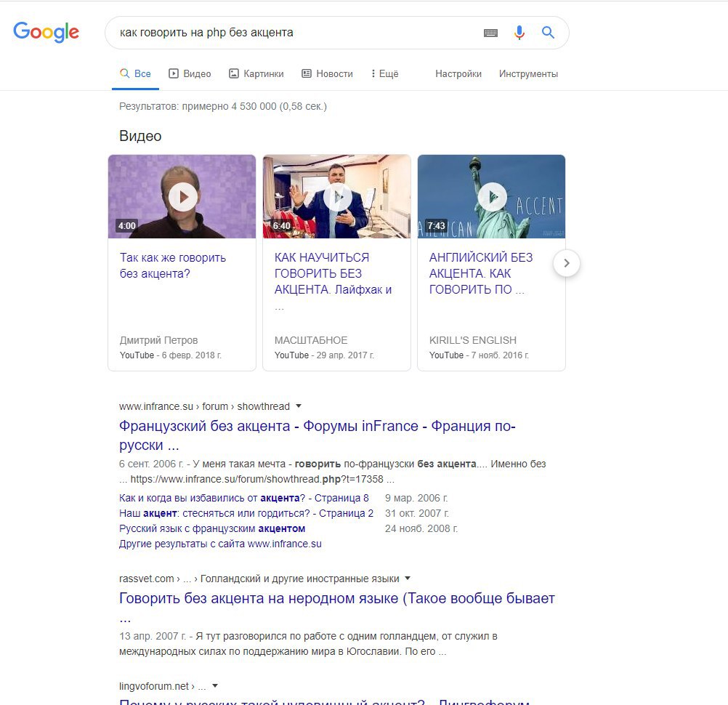Image resolution: width=728 pixels, height=705 pixels.
Task: Switch to the Видео tab
Action: tap(190, 74)
